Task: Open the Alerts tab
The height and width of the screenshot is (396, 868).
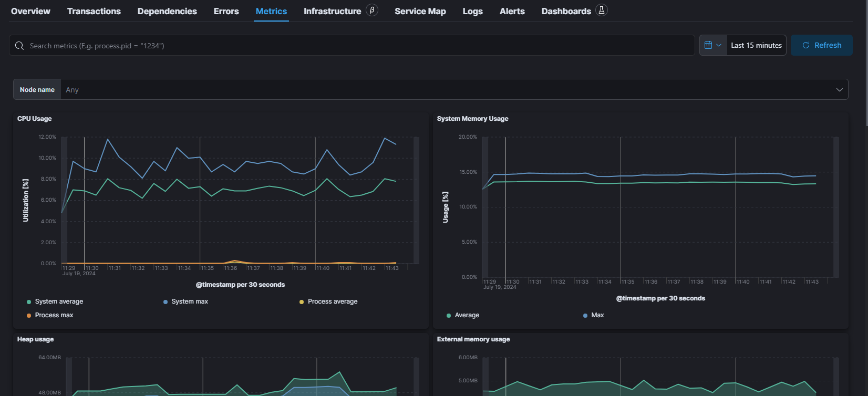Action: pos(512,11)
